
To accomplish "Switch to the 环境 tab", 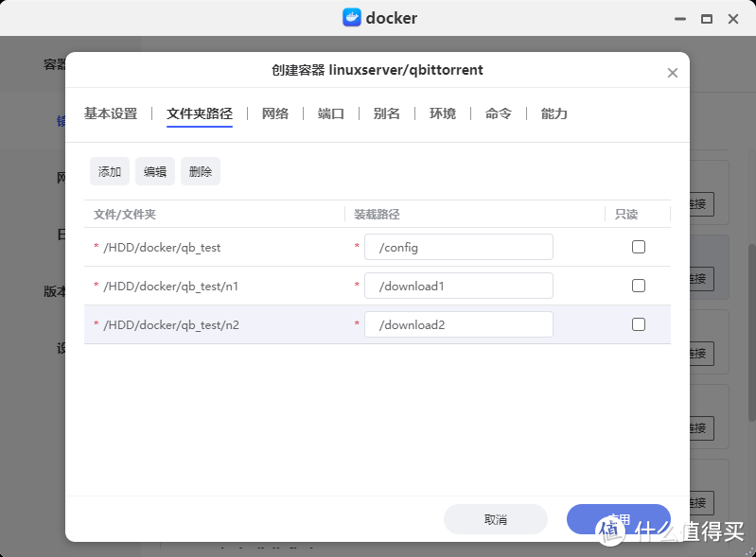I will pyautogui.click(x=443, y=113).
